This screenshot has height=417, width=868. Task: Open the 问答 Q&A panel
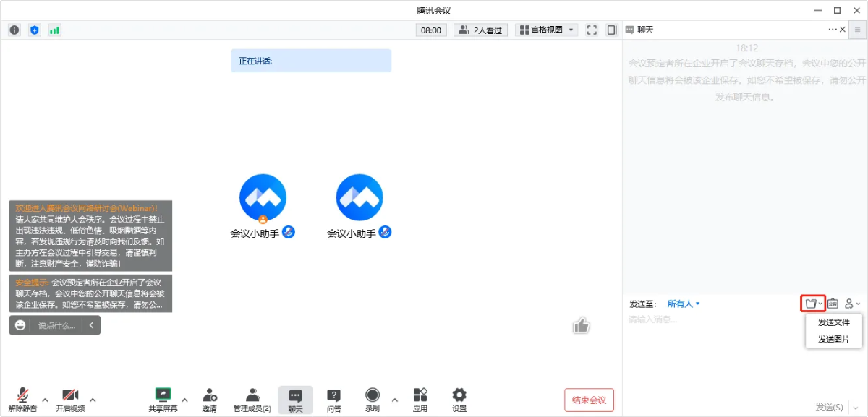coord(333,400)
